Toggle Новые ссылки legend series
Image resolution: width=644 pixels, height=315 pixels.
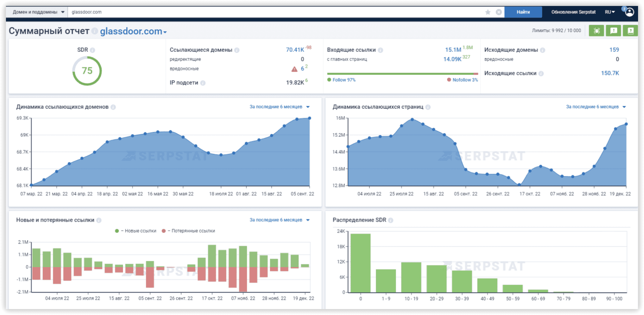tap(136, 231)
